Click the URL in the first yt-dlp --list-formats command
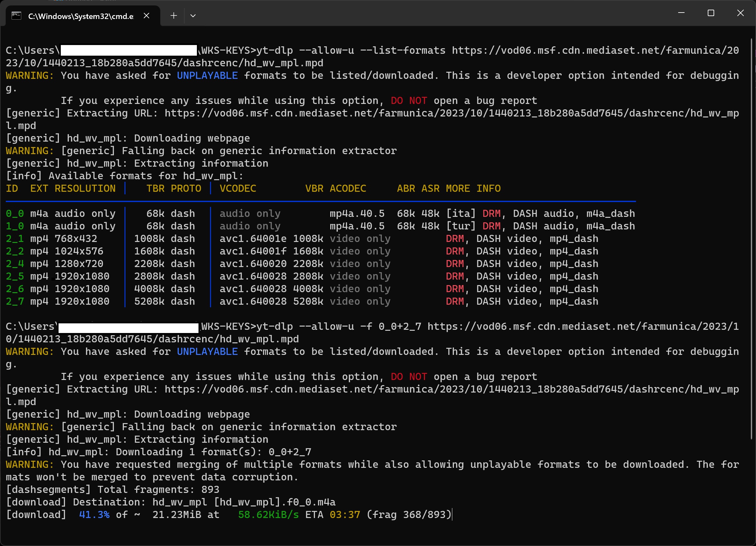Viewport: 756px width, 546px height. [x=595, y=50]
